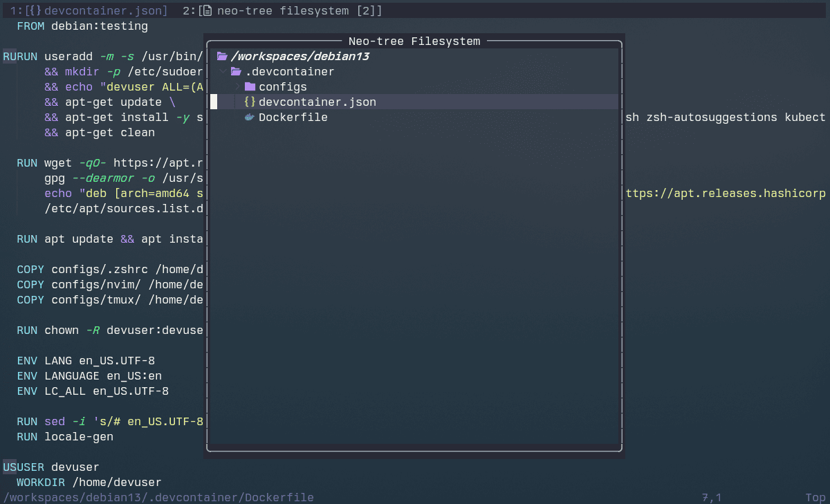Open the Dockerfile entry in Neo-tree
This screenshot has height=504, width=830.
(x=293, y=118)
